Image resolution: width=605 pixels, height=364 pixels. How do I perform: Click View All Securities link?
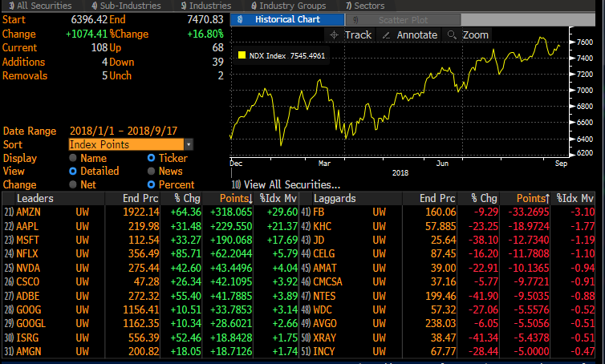[x=286, y=184]
